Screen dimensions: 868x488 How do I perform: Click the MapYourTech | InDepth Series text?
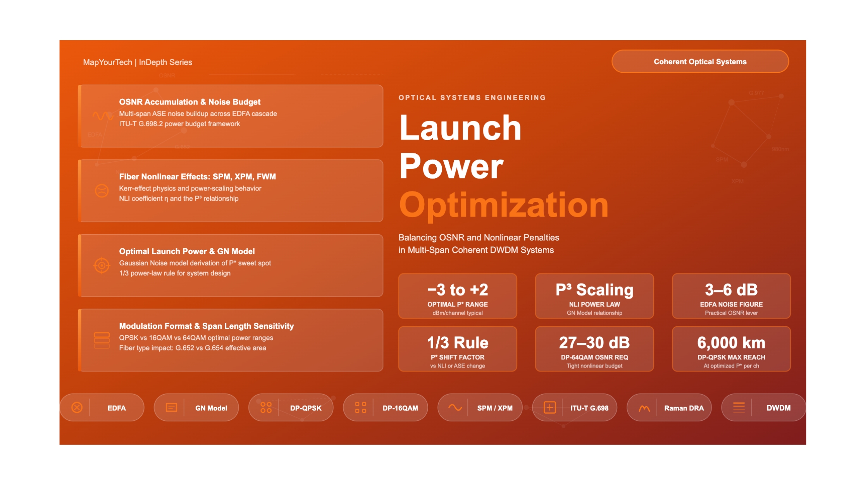tap(138, 62)
